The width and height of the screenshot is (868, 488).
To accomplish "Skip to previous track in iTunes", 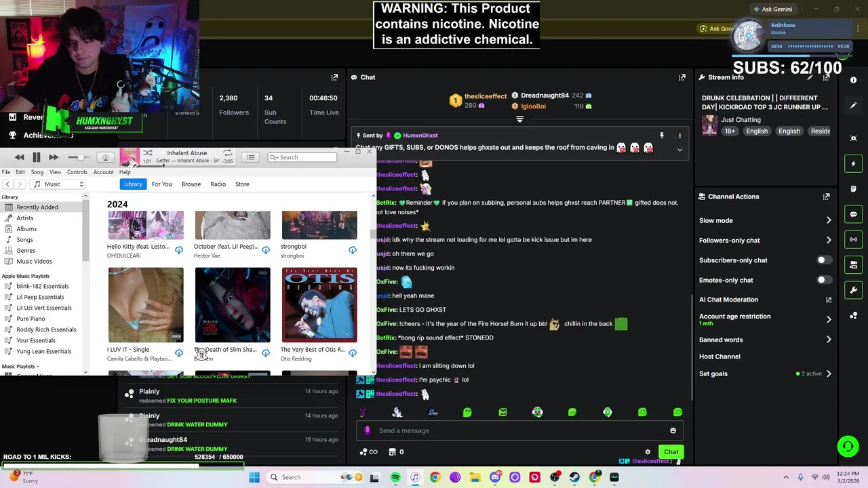I will point(20,157).
